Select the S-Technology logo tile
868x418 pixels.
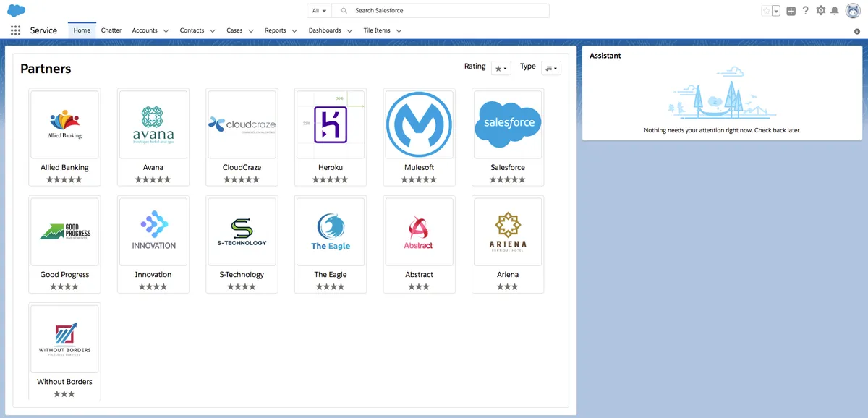click(x=242, y=231)
